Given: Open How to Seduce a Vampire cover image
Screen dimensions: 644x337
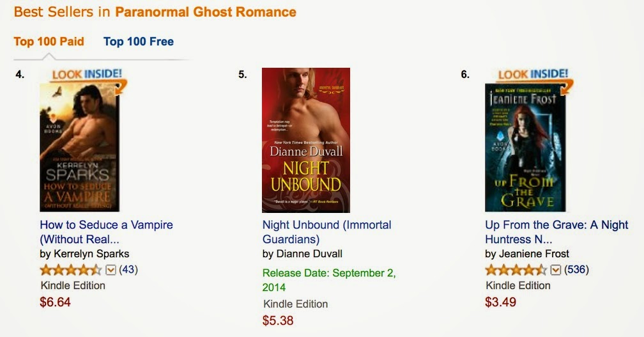Looking at the screenshot, I should (80, 148).
